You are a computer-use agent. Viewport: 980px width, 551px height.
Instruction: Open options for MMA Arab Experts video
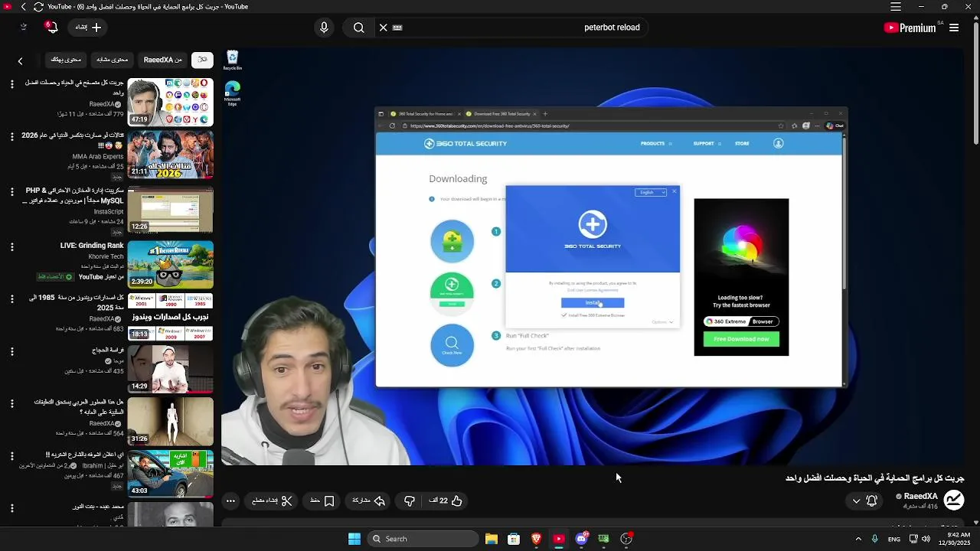click(x=11, y=137)
